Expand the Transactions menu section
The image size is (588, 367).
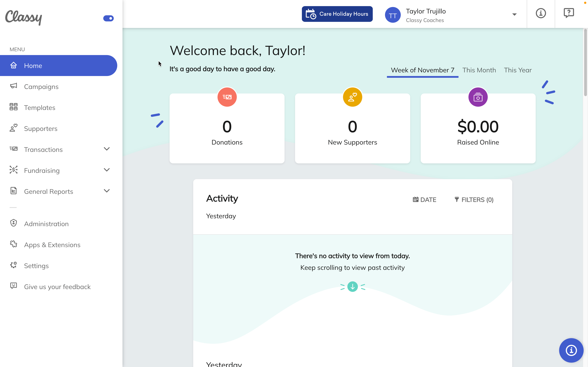click(107, 149)
